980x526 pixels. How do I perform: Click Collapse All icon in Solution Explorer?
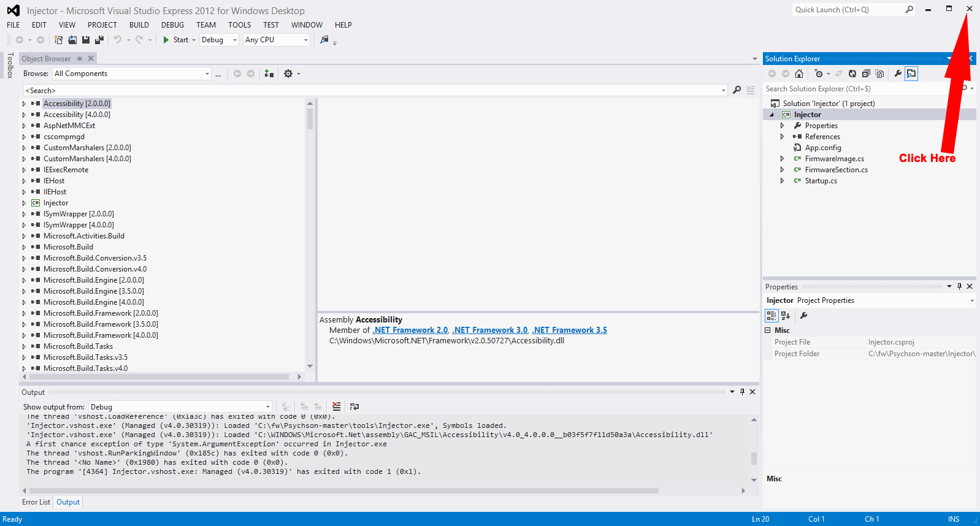click(x=866, y=74)
